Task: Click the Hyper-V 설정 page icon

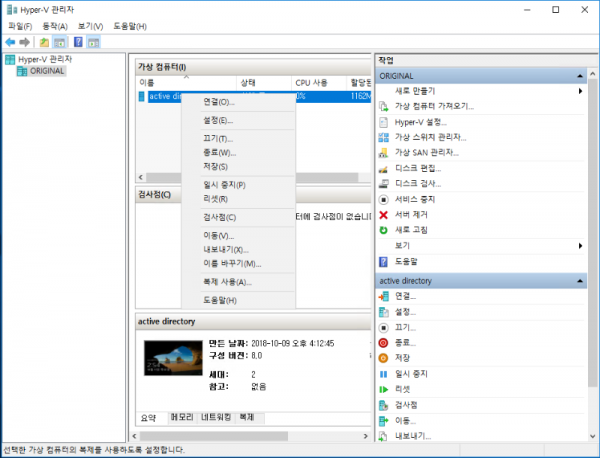Action: coord(383,122)
